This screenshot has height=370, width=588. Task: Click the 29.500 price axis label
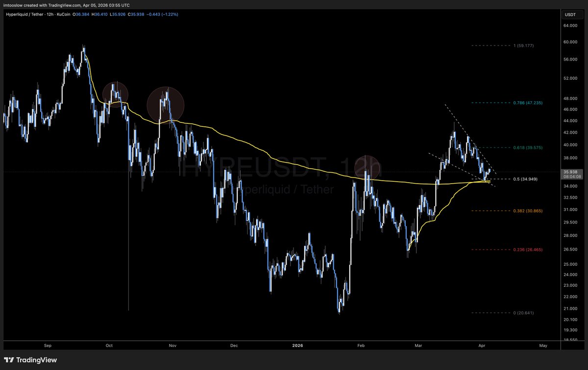[571, 222]
